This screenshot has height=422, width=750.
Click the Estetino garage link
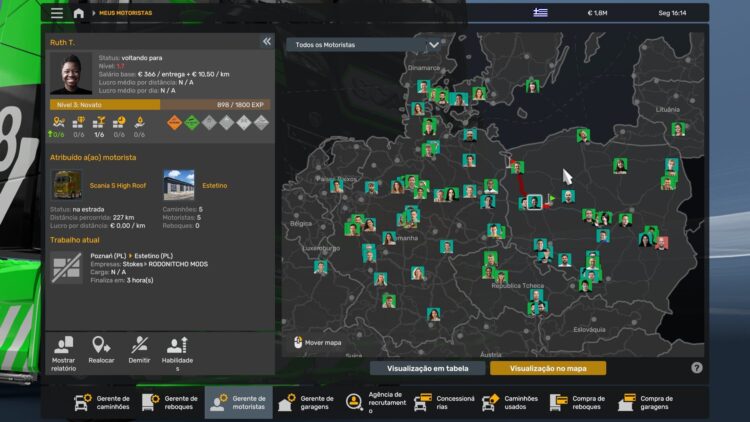click(x=214, y=186)
